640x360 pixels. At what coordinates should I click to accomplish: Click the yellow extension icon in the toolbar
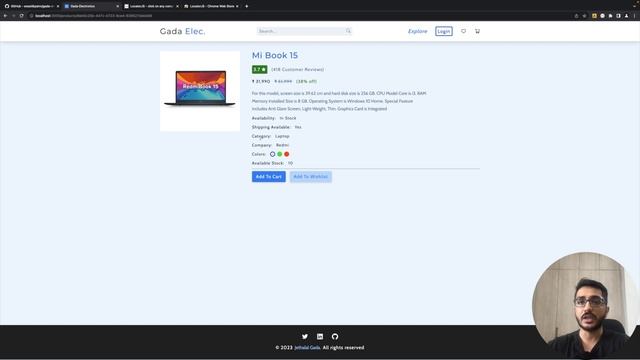(x=594, y=16)
